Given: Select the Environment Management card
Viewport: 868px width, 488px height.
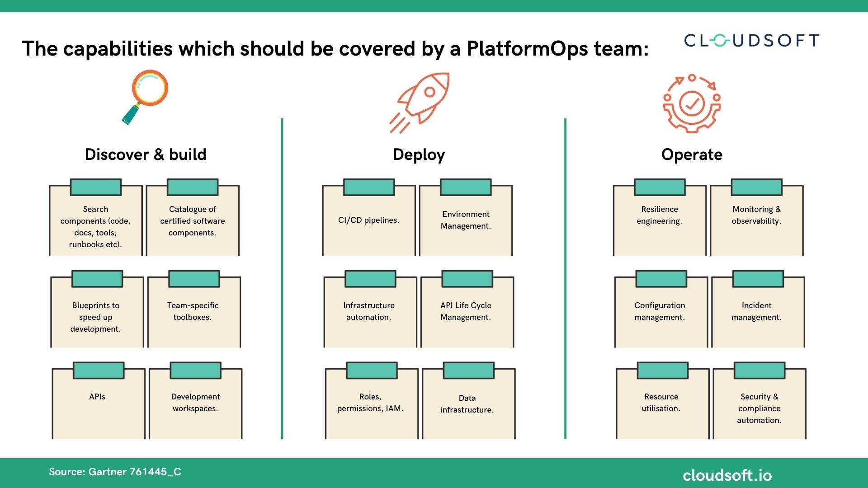Looking at the screenshot, I should [466, 217].
